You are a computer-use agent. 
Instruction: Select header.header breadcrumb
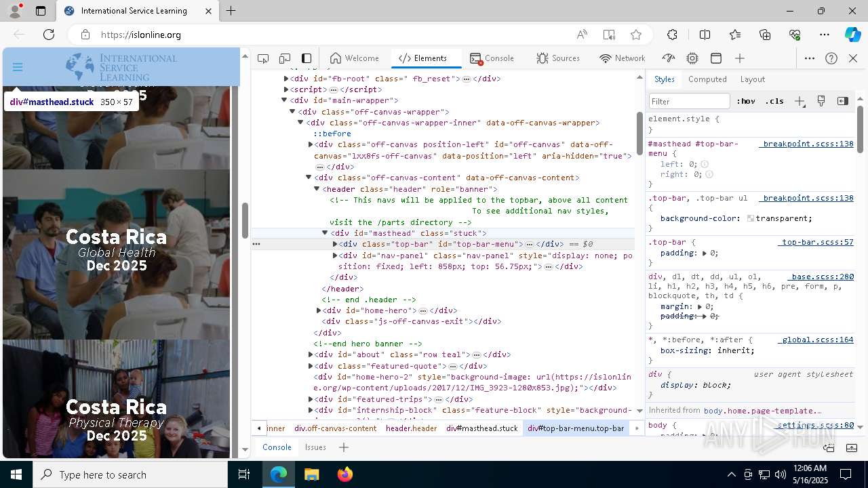tap(412, 428)
